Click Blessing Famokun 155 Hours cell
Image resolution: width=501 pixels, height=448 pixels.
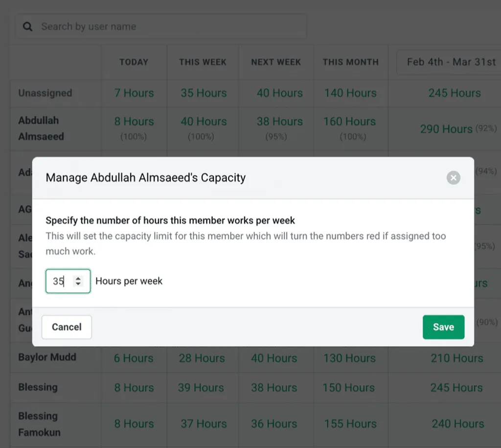pos(350,424)
